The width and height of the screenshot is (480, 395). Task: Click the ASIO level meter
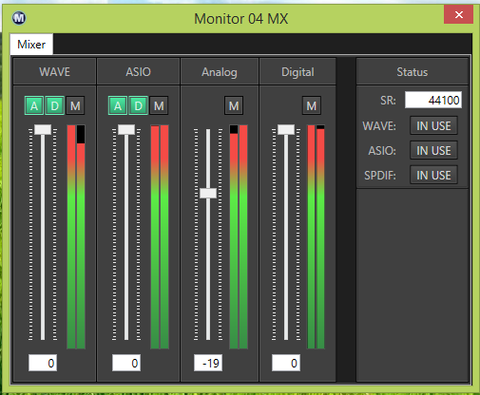point(160,237)
